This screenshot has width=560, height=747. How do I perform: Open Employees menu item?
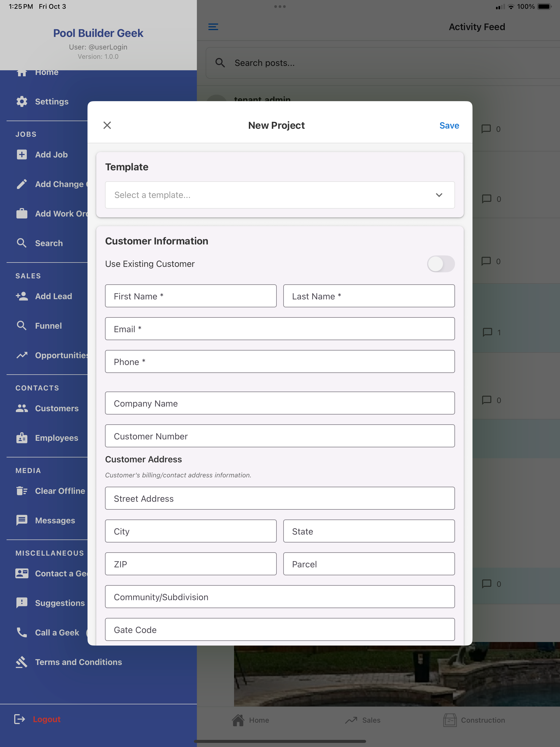[x=56, y=438]
